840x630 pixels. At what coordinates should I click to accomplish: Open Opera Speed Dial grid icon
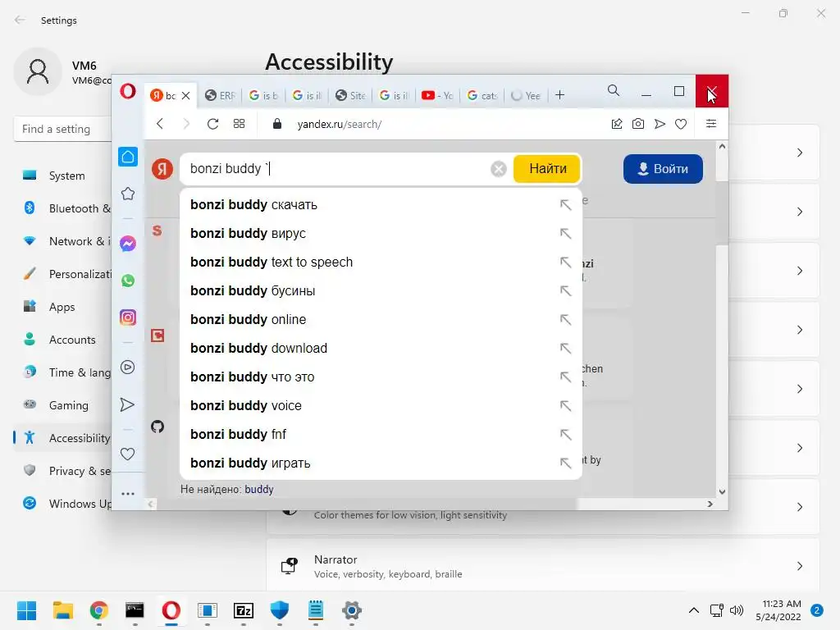[239, 124]
